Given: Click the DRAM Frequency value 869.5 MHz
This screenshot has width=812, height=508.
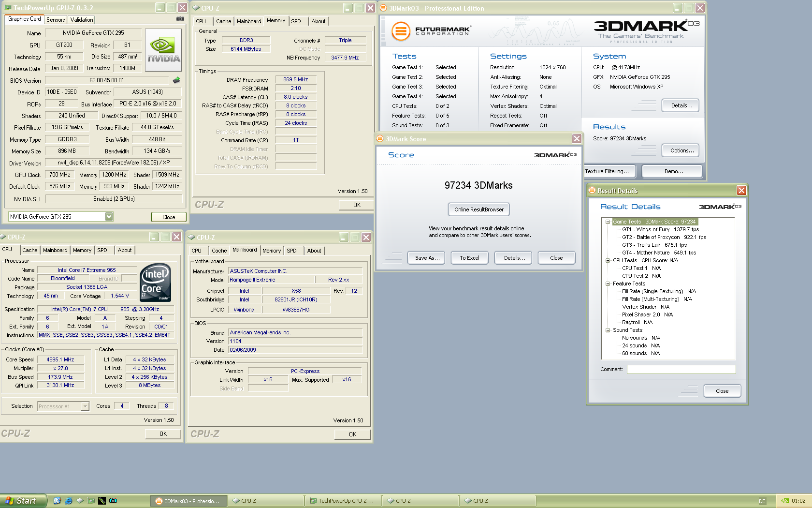Looking at the screenshot, I should click(296, 79).
